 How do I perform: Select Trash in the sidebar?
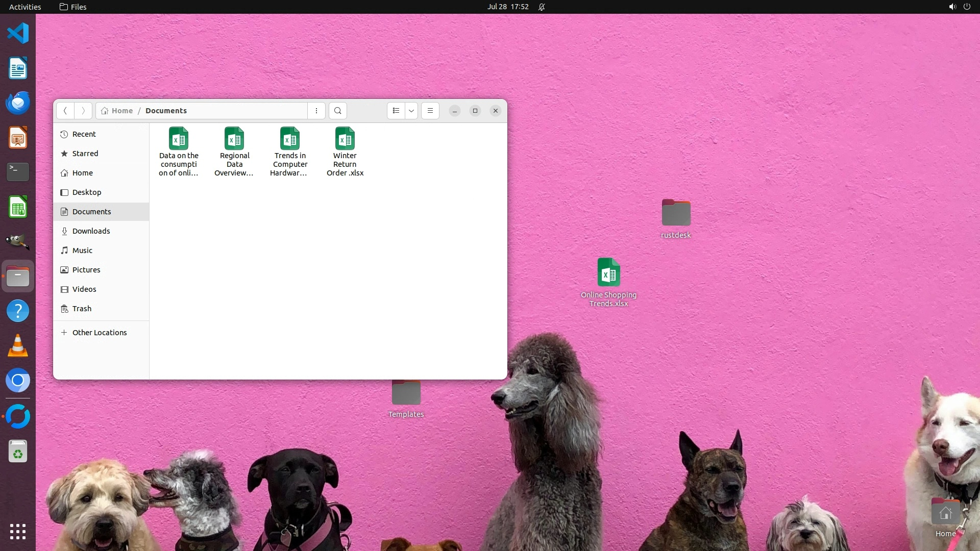point(82,309)
